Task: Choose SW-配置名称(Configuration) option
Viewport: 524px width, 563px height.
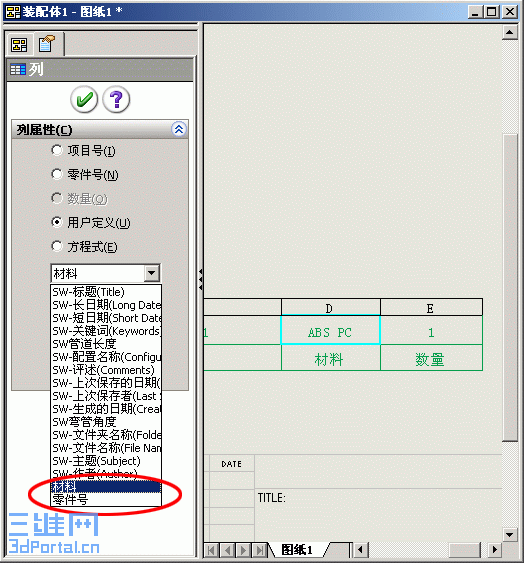Action: [x=106, y=357]
